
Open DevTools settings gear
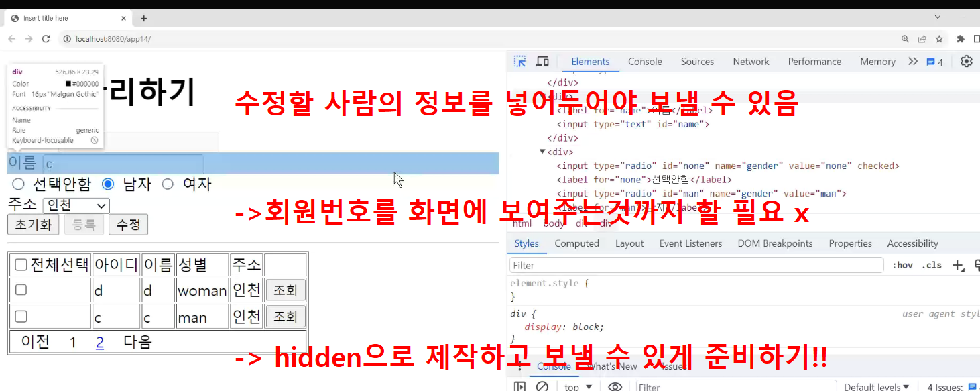tap(966, 62)
